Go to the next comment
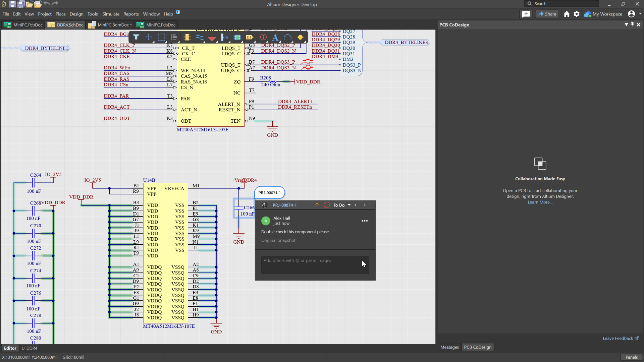 tap(365, 205)
